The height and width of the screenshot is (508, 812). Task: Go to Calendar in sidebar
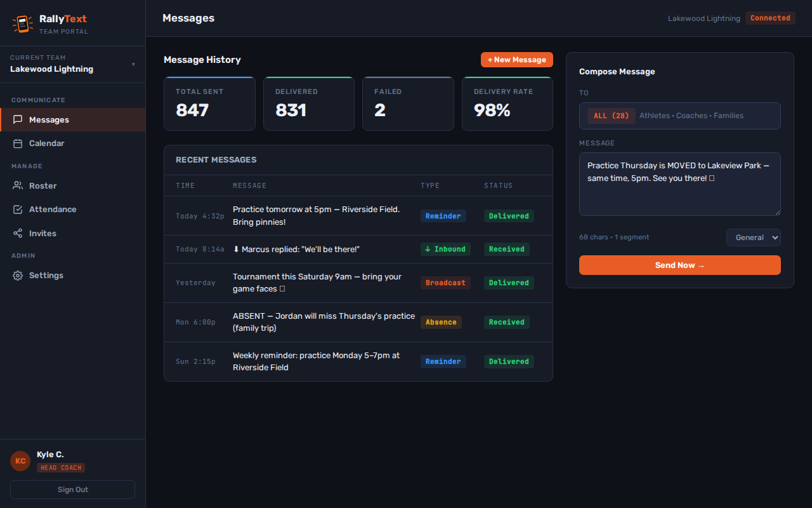click(x=73, y=144)
